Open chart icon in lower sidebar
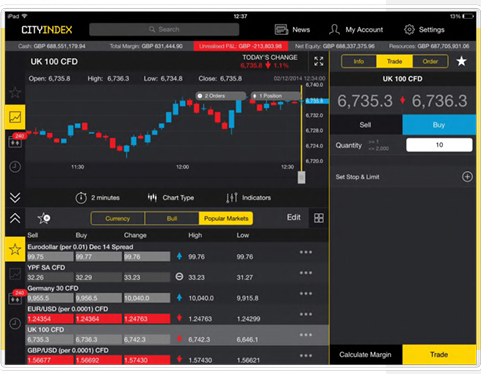This screenshot has width=481, height=374. 15,274
